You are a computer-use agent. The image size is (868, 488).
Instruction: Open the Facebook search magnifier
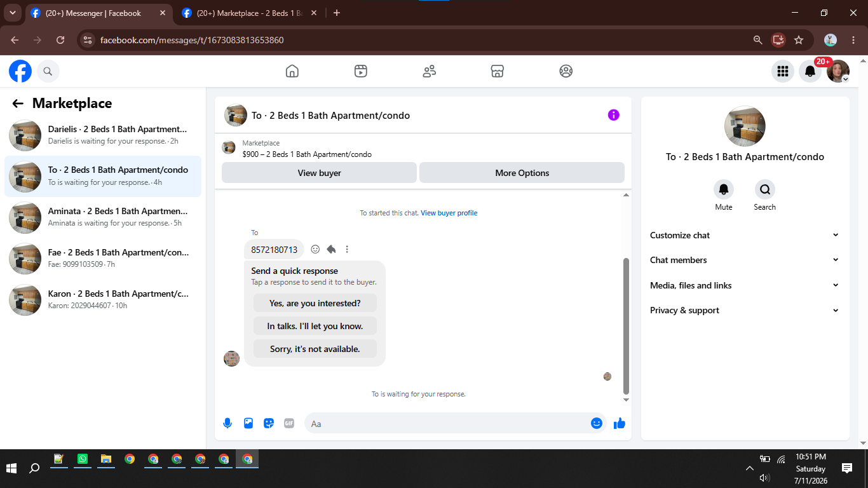48,71
